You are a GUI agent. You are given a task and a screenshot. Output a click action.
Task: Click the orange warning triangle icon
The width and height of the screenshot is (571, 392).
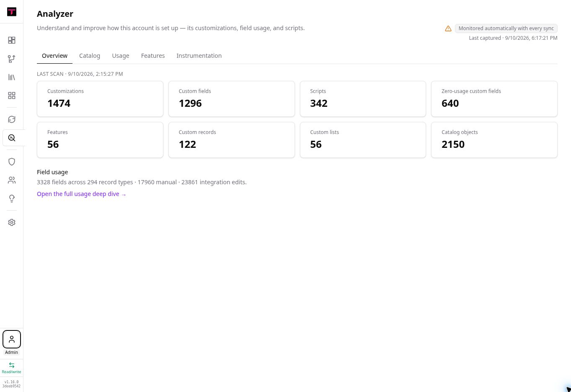(448, 28)
